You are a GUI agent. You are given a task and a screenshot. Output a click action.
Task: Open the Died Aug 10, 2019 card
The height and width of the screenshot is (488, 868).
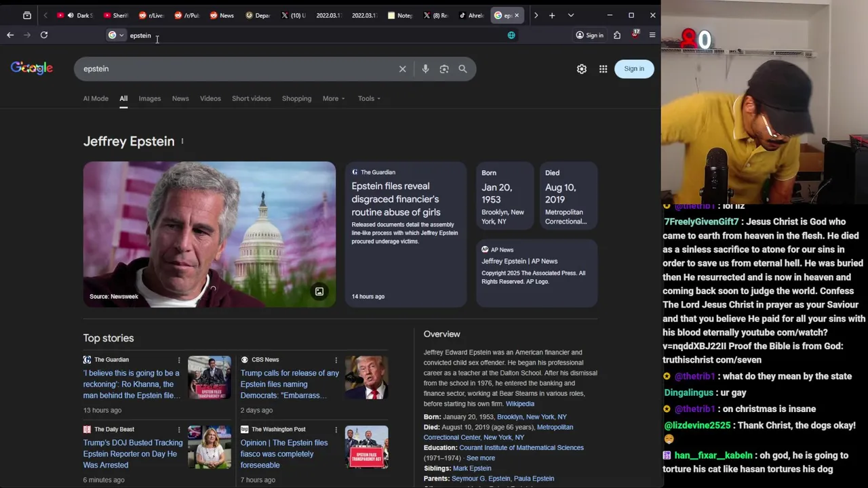tap(568, 197)
